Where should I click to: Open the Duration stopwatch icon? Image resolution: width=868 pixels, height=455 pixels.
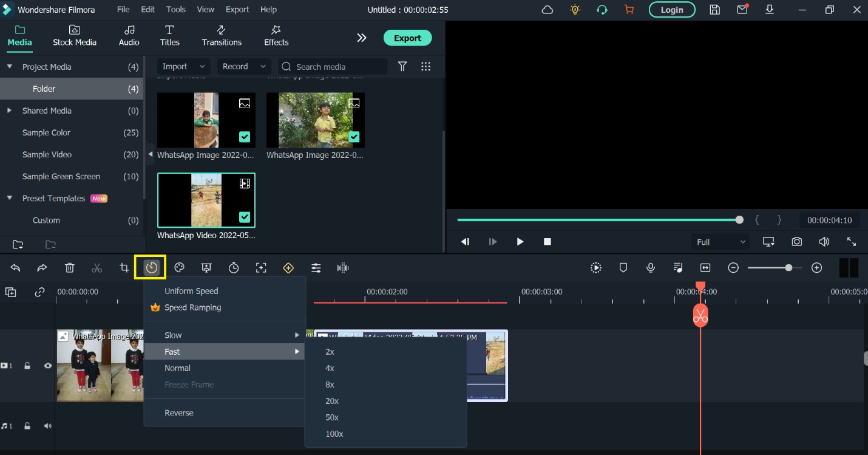click(x=234, y=268)
